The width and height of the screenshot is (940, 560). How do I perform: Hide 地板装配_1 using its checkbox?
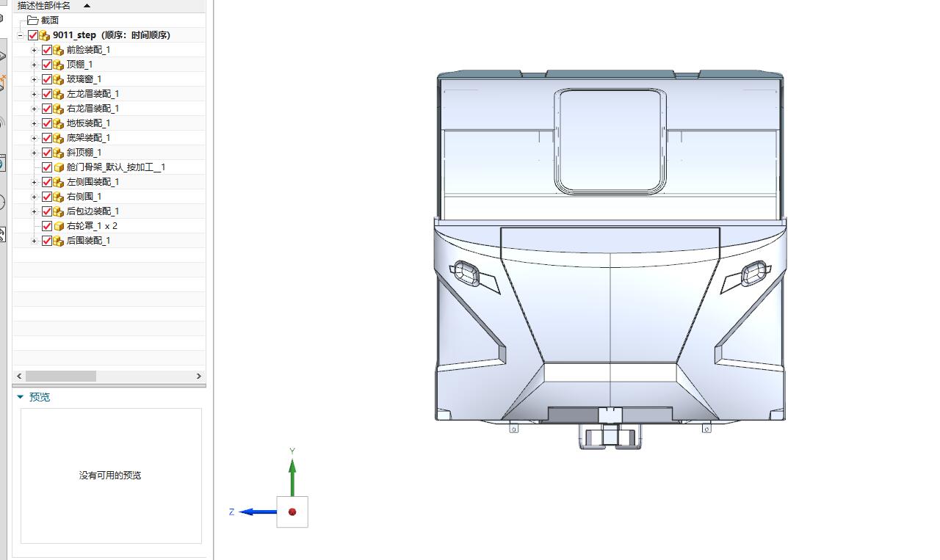[x=47, y=123]
